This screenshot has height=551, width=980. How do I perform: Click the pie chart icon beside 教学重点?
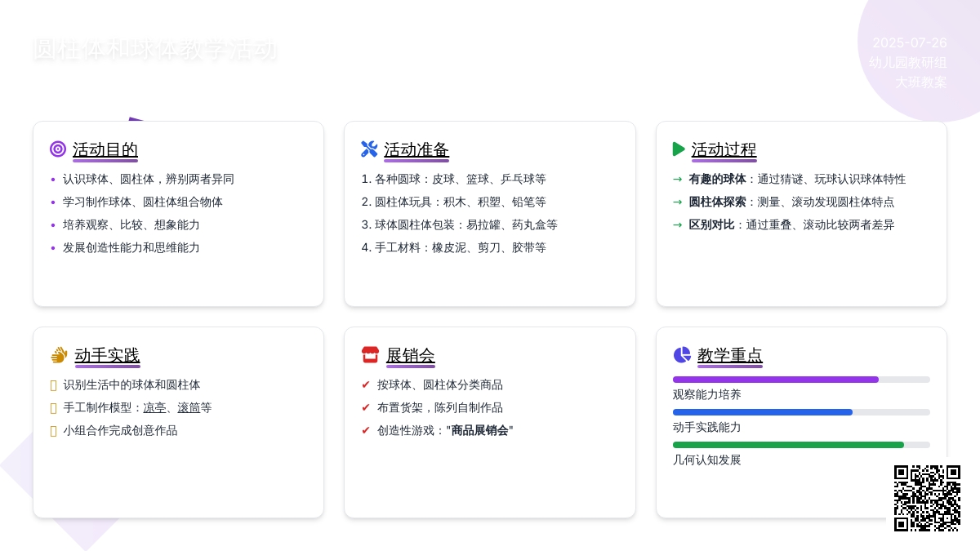pos(682,355)
